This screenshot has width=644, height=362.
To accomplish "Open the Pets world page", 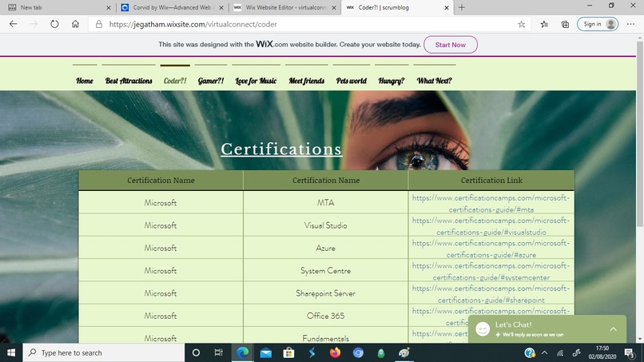I will 351,81.
